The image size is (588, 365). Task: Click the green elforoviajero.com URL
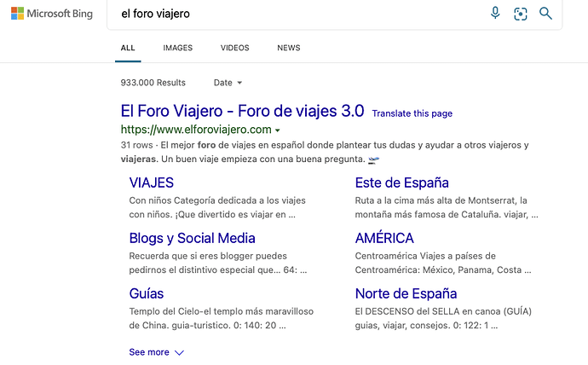point(196,130)
